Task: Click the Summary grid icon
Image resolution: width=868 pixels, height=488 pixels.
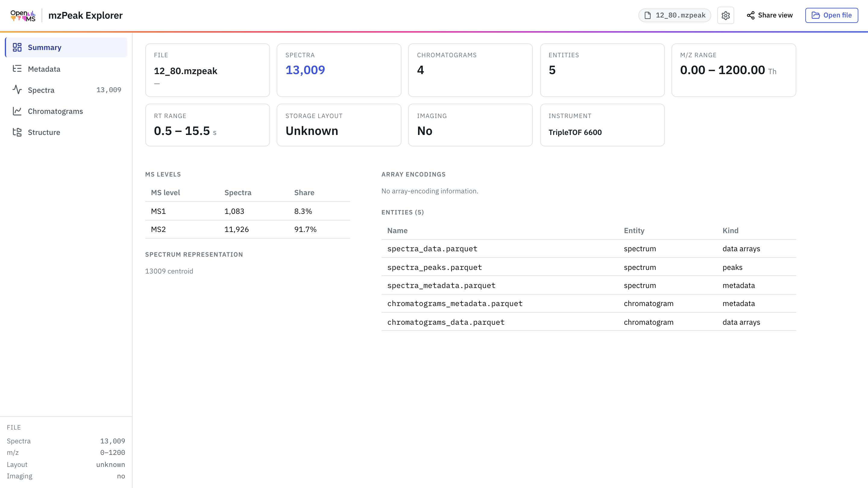Action: [17, 48]
